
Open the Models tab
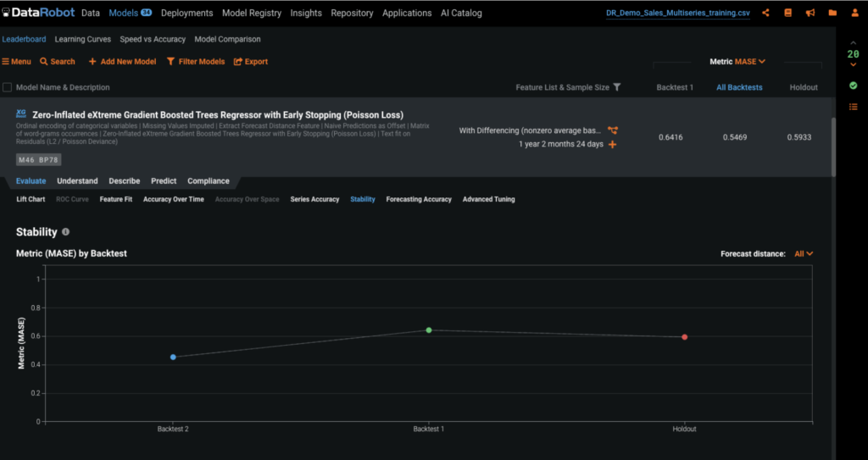point(130,13)
